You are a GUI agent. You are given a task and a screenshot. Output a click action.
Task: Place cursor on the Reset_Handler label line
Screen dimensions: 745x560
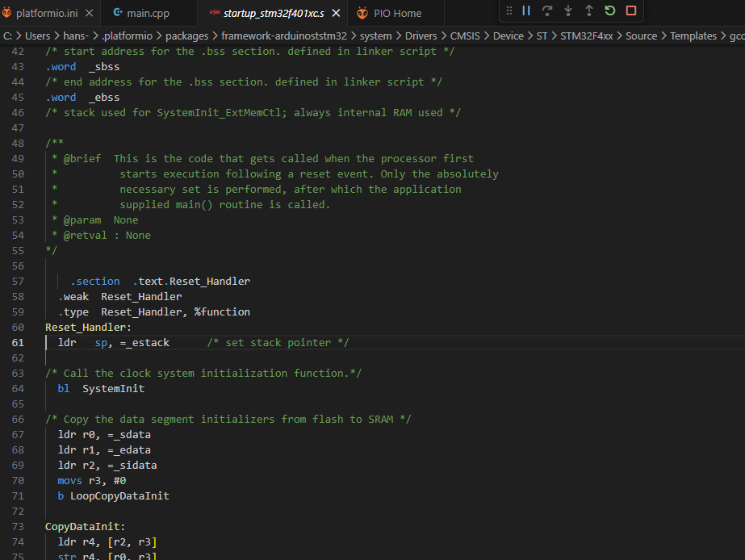pyautogui.click(x=88, y=327)
